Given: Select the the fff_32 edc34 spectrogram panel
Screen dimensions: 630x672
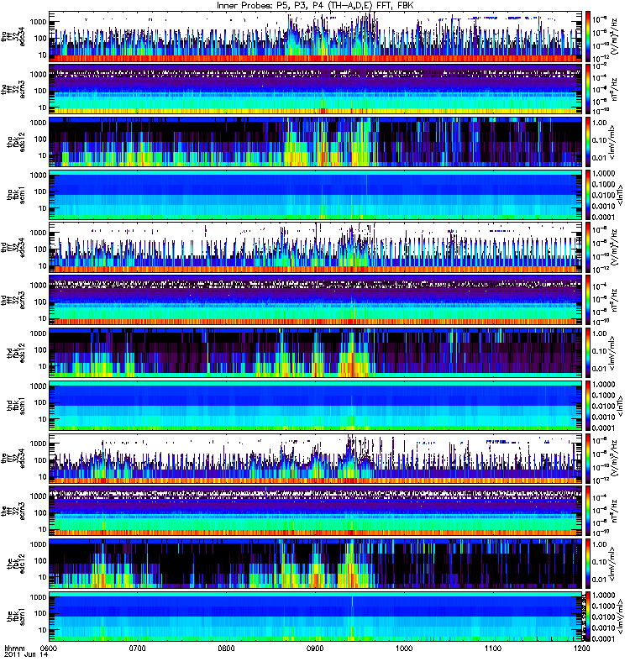Looking at the screenshot, I should (316, 458).
